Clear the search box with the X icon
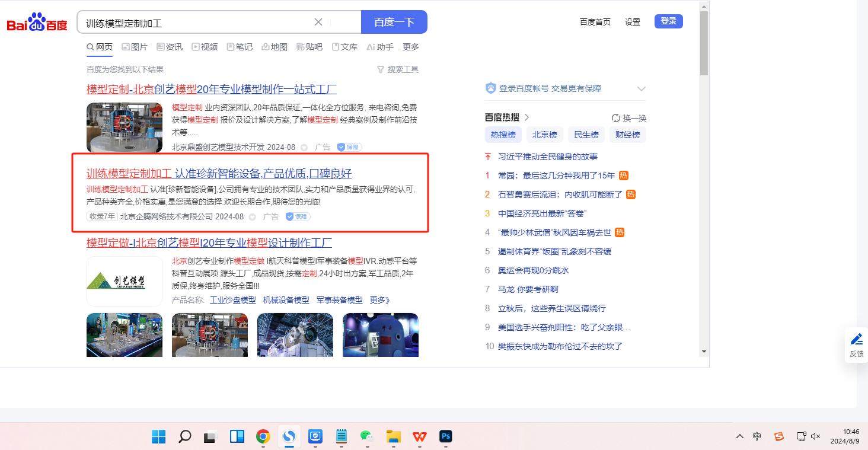The width and height of the screenshot is (868, 450). [x=318, y=22]
